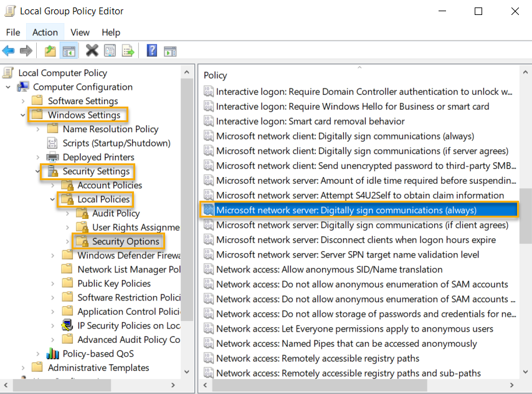Open the Action menu
The width and height of the screenshot is (532, 394).
point(45,32)
